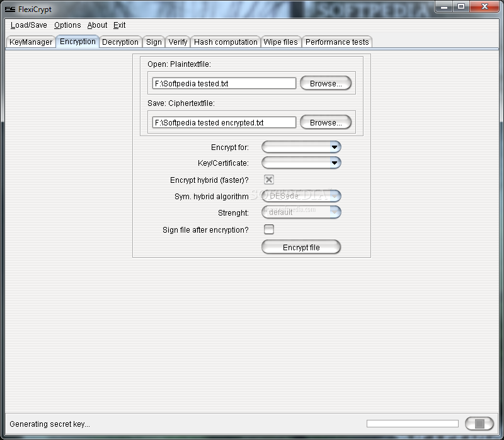Focus the Plaintextfile path input field
The width and height of the screenshot is (504, 440).
[x=224, y=83]
